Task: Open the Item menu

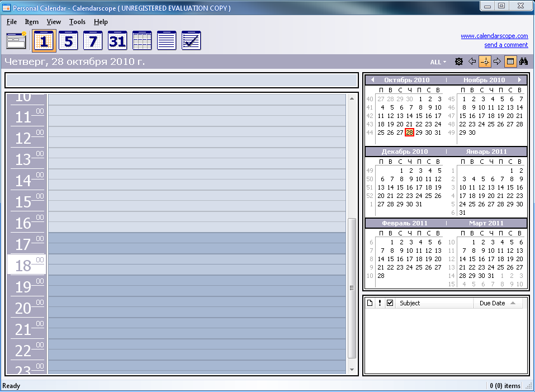Action: [31, 22]
